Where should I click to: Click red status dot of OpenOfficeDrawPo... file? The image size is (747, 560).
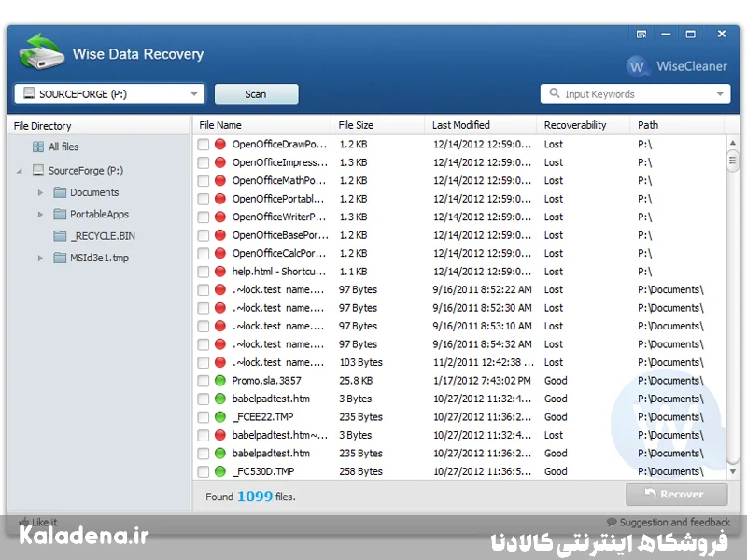(x=220, y=144)
